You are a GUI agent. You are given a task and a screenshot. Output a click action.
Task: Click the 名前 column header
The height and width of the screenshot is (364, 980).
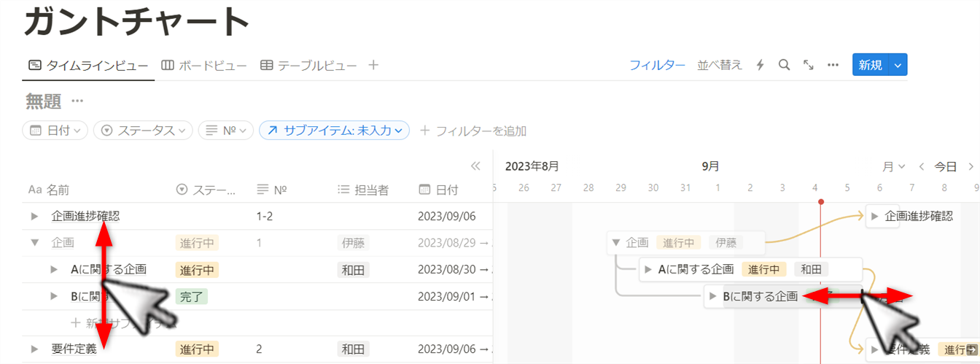[49, 190]
